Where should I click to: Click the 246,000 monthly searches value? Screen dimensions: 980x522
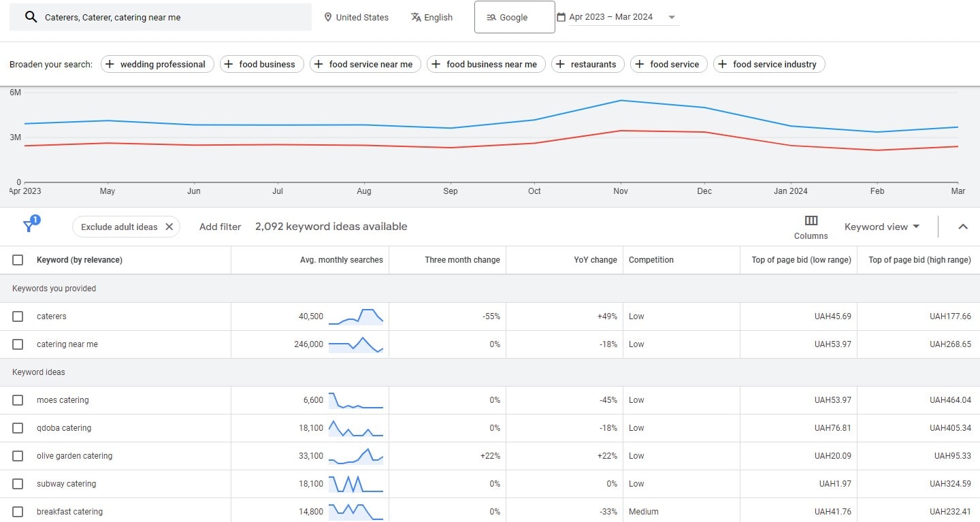[x=308, y=344]
